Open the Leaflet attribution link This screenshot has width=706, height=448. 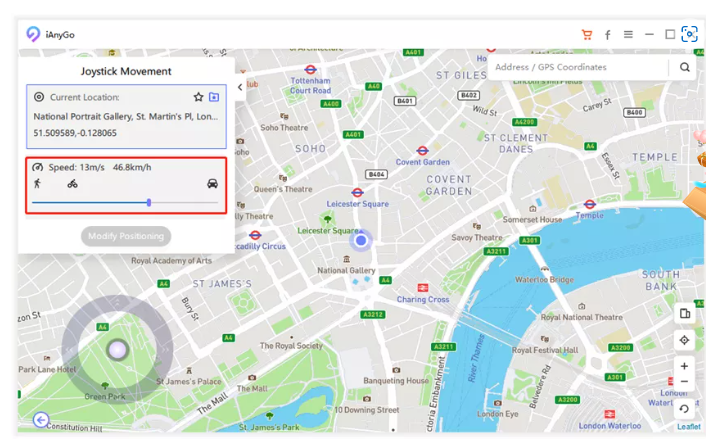pos(689,426)
